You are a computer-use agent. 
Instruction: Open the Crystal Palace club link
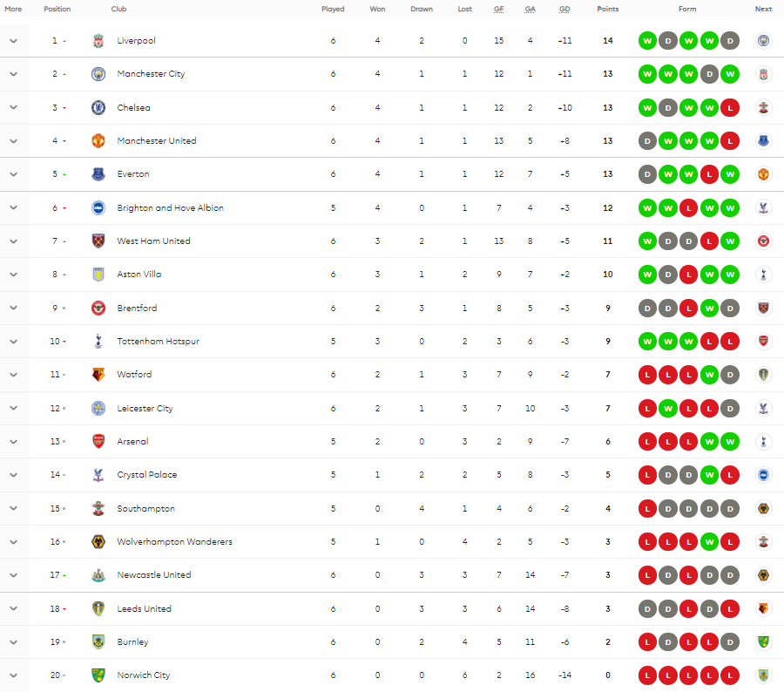pos(146,475)
